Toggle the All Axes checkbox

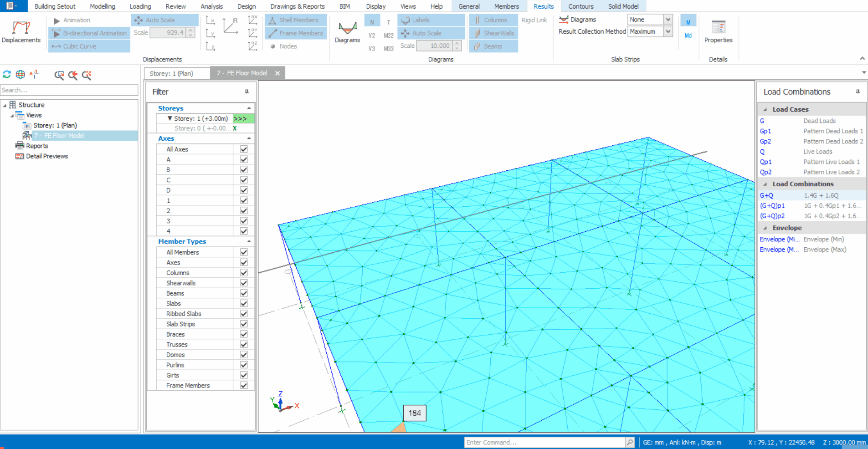(244, 149)
